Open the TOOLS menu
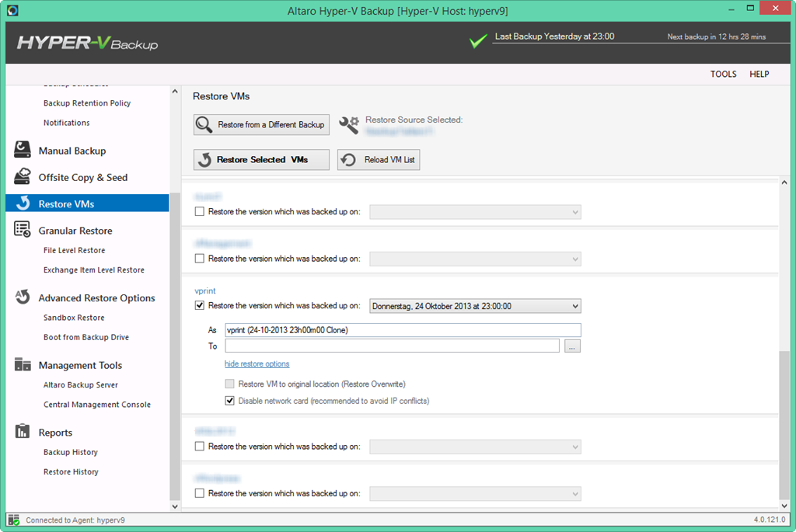Image resolution: width=796 pixels, height=532 pixels. click(724, 74)
